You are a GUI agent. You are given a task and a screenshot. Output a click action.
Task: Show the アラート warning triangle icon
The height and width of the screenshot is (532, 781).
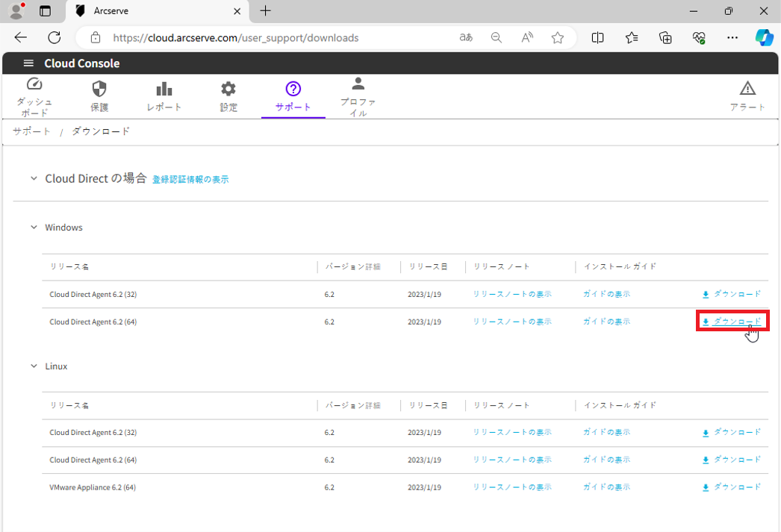747,89
